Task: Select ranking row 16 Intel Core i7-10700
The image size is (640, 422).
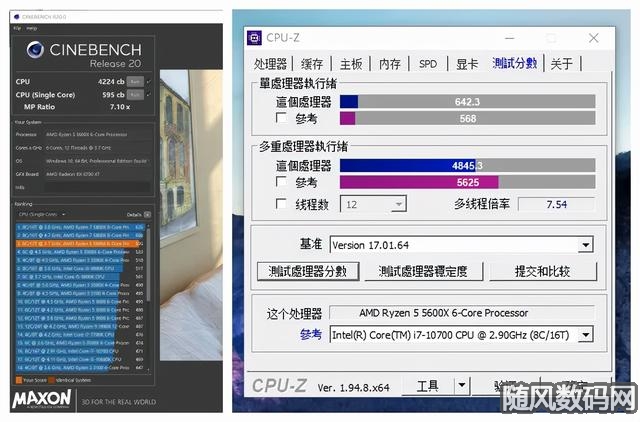Action: coord(80,351)
